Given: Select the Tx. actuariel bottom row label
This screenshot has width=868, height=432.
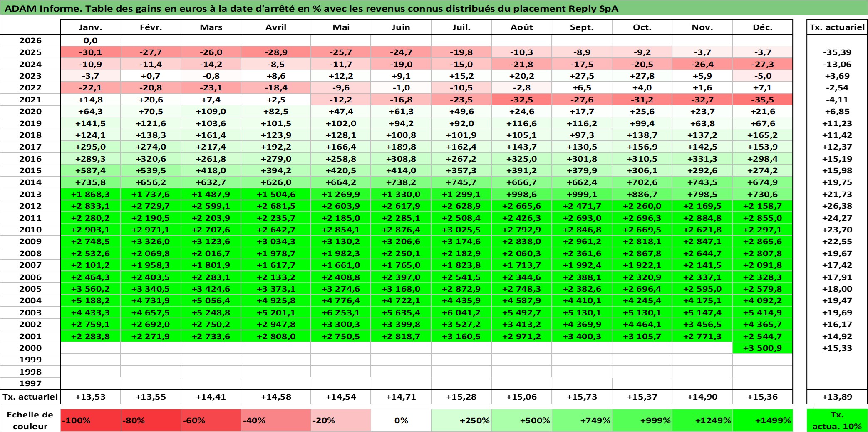Looking at the screenshot, I should [x=30, y=397].
